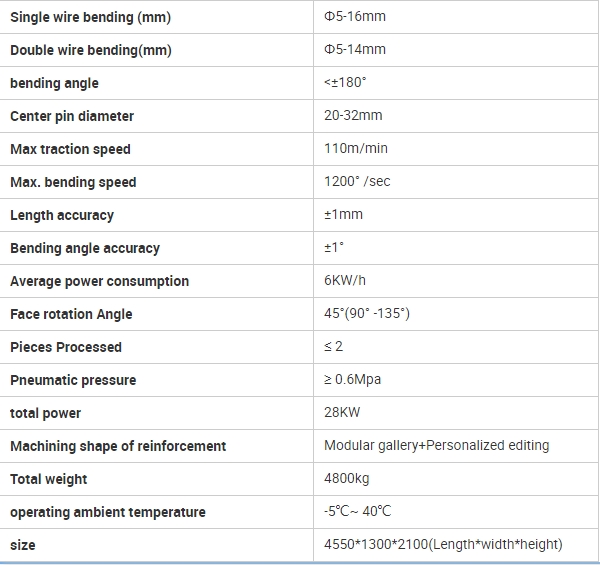The image size is (600, 565).
Task: Click the "Pieces Processed" label
Action: tap(66, 347)
